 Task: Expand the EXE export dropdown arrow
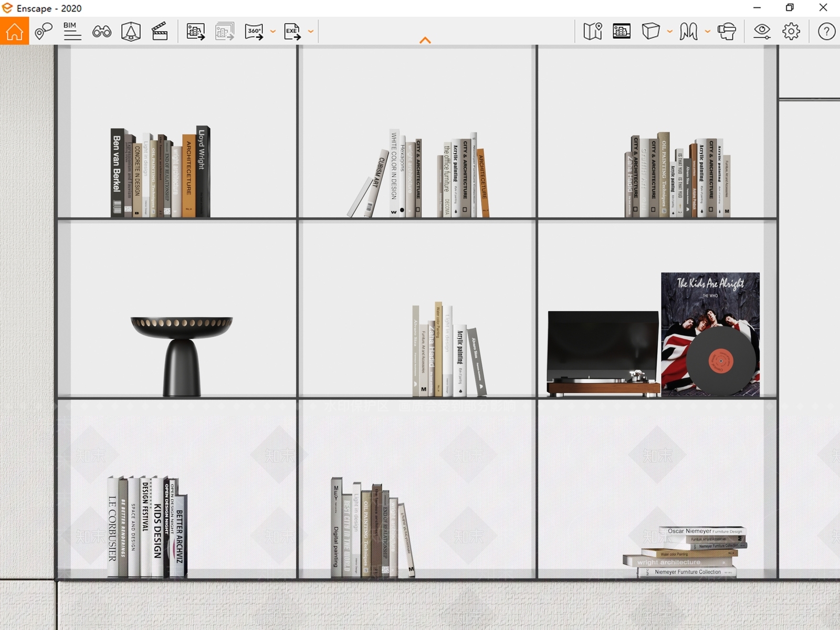(x=311, y=31)
